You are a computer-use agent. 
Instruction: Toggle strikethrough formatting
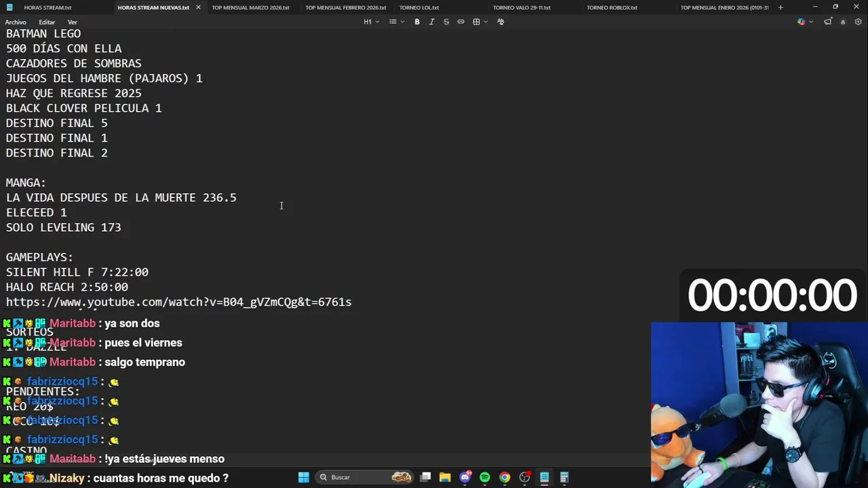446,22
